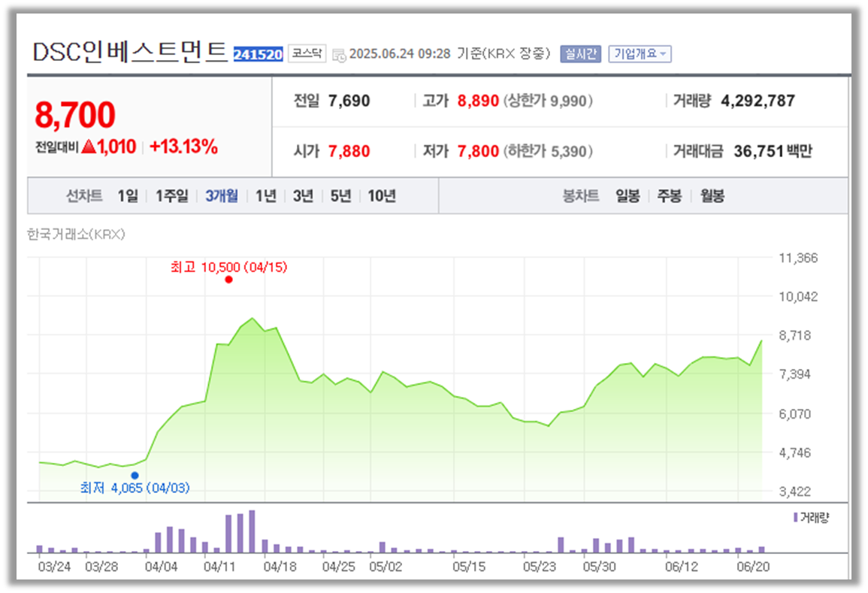Click the DSC인베스트먼트 stock title
The width and height of the screenshot is (868, 593).
pyautogui.click(x=130, y=53)
